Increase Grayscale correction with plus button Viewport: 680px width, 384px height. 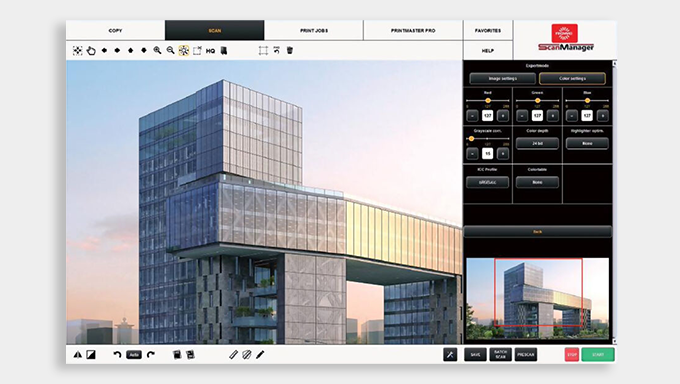503,154
